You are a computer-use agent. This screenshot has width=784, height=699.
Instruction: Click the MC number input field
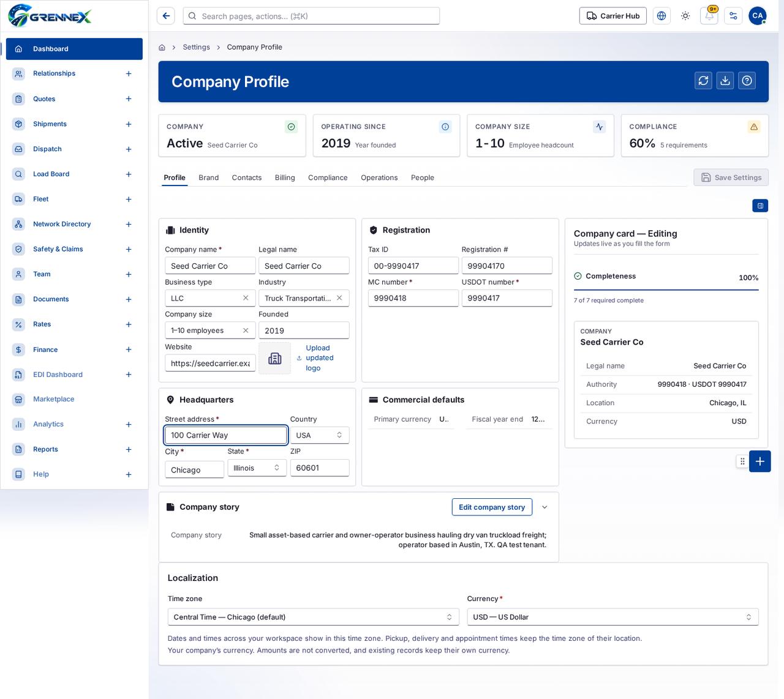pyautogui.click(x=413, y=298)
